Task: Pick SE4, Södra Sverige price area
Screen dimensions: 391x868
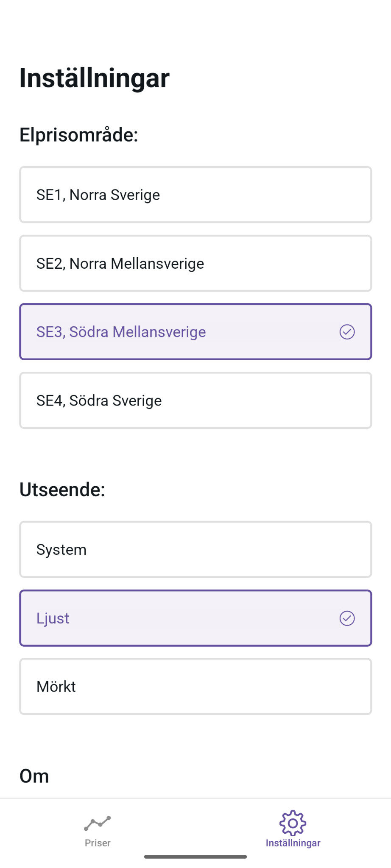Action: [195, 401]
